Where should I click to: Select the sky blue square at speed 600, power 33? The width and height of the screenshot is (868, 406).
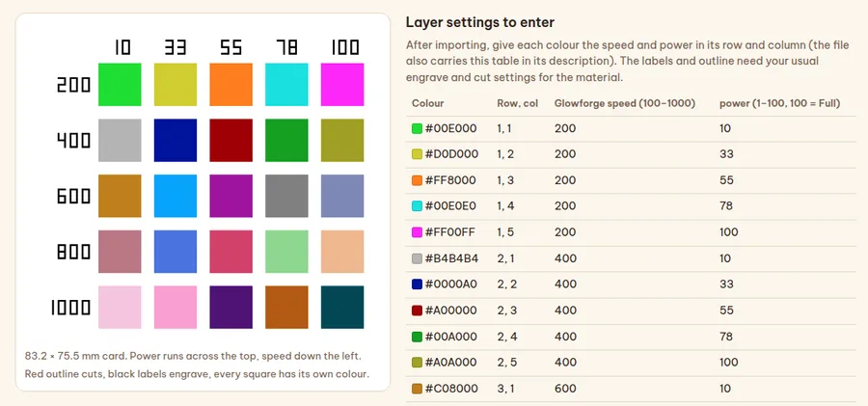[x=176, y=196]
